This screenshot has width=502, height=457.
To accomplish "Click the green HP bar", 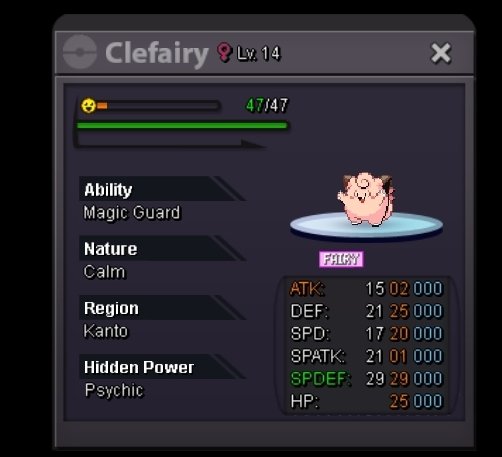I will tap(182, 126).
